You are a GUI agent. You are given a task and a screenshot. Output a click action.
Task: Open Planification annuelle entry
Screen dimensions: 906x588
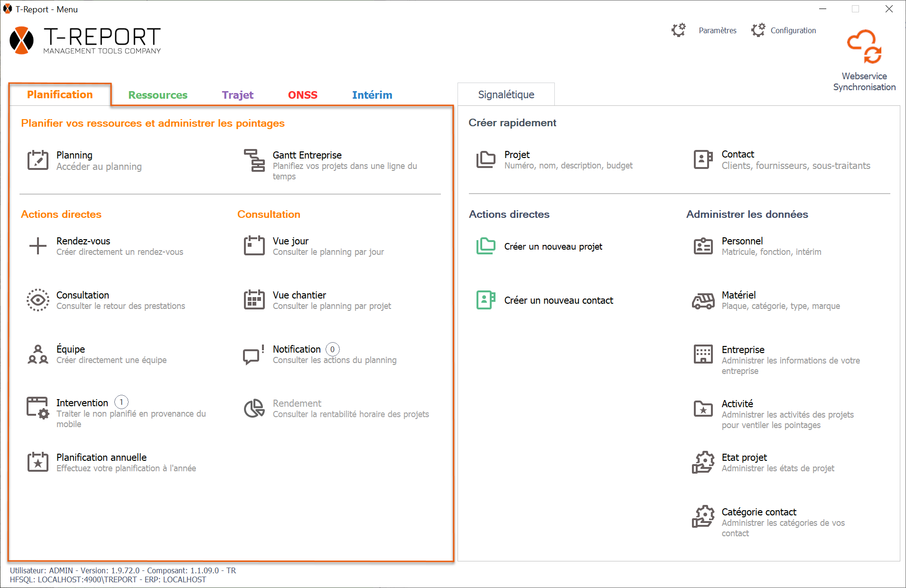tap(102, 457)
